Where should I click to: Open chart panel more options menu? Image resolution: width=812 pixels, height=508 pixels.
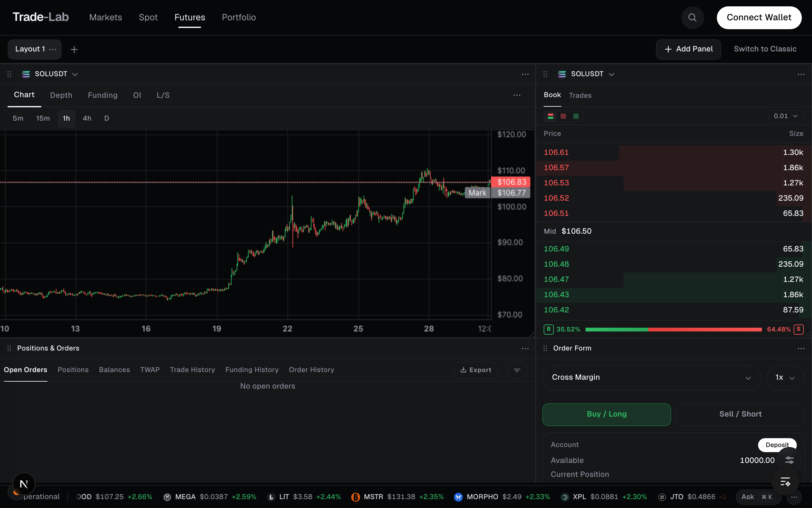[x=525, y=74]
